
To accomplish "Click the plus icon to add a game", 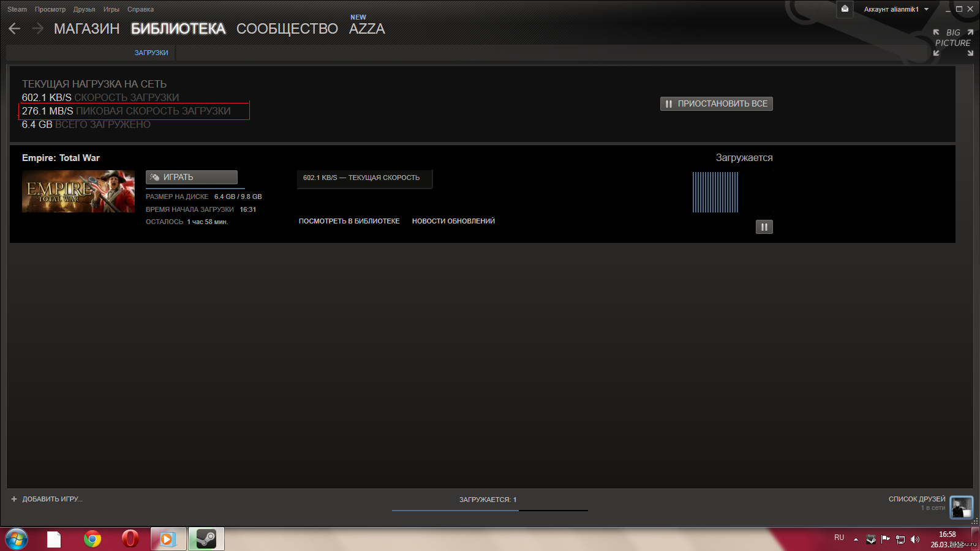I will click(14, 499).
